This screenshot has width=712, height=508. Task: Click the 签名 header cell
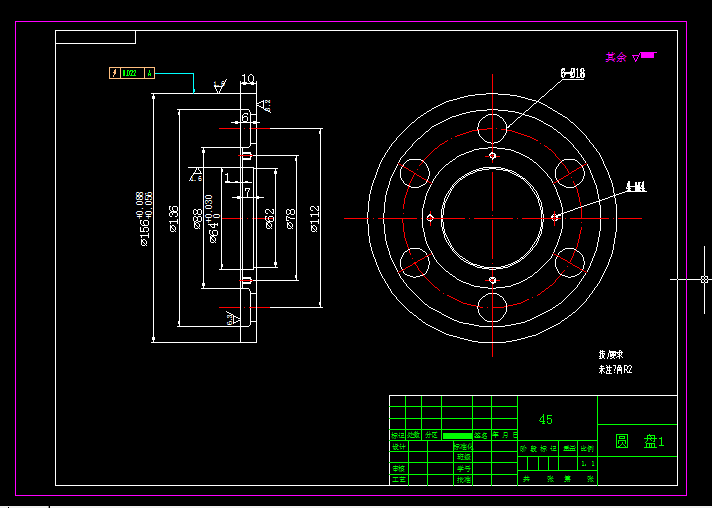(x=482, y=435)
